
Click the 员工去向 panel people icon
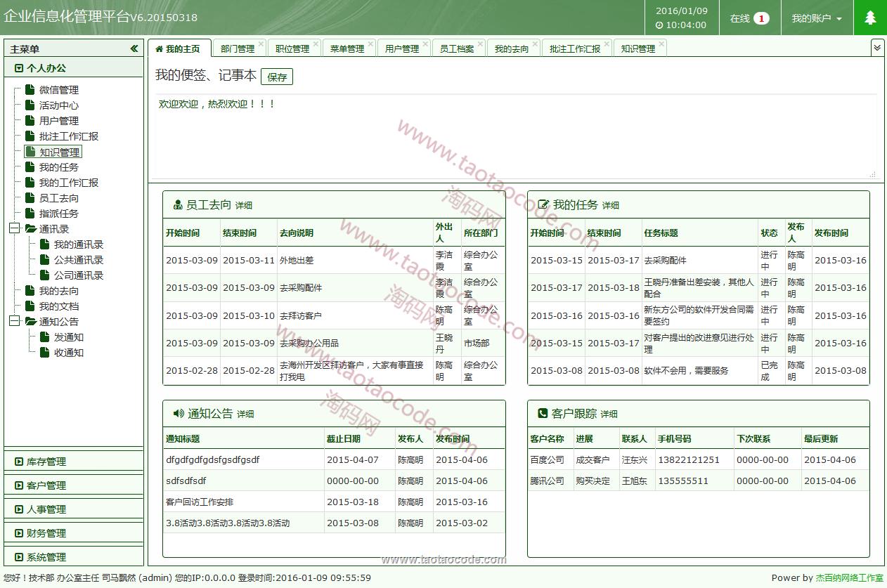[177, 205]
